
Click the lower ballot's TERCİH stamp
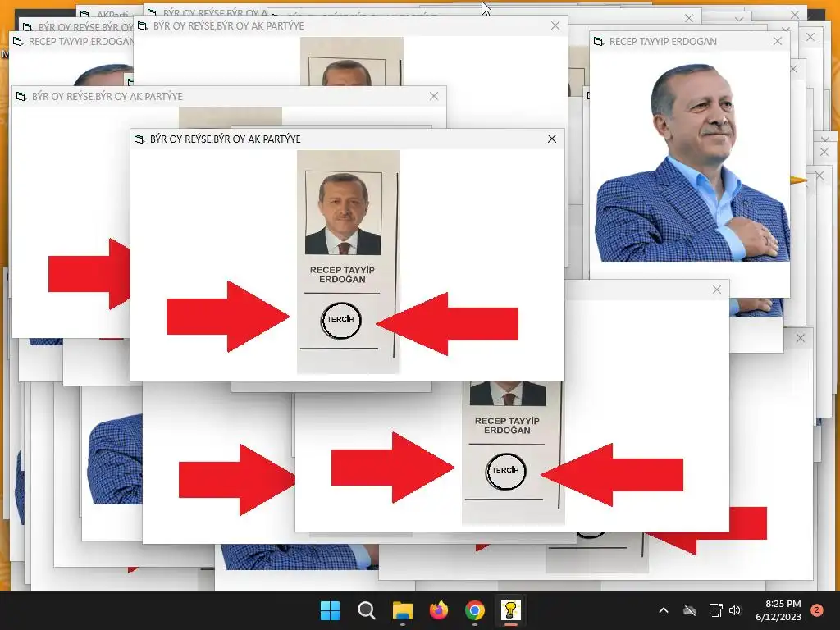coord(505,472)
